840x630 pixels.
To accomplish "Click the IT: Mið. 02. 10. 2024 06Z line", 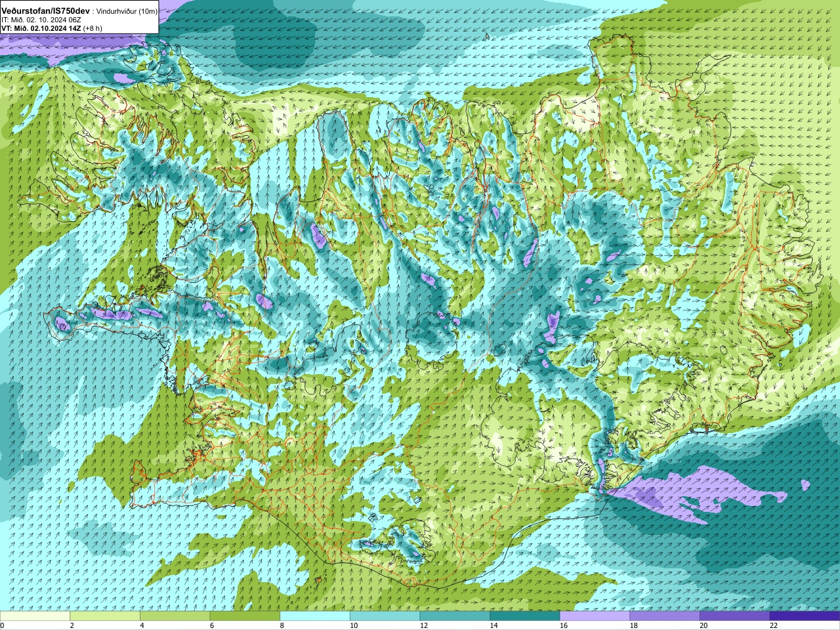I will [41, 20].
